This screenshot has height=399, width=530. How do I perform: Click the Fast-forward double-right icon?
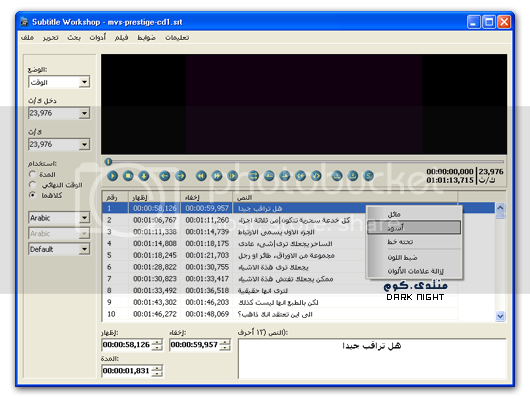217,176
